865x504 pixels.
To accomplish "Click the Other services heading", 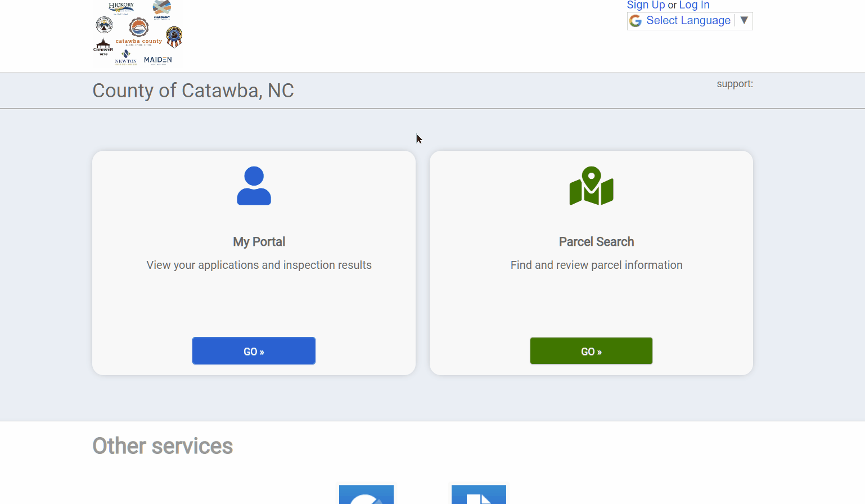I will pyautogui.click(x=163, y=446).
